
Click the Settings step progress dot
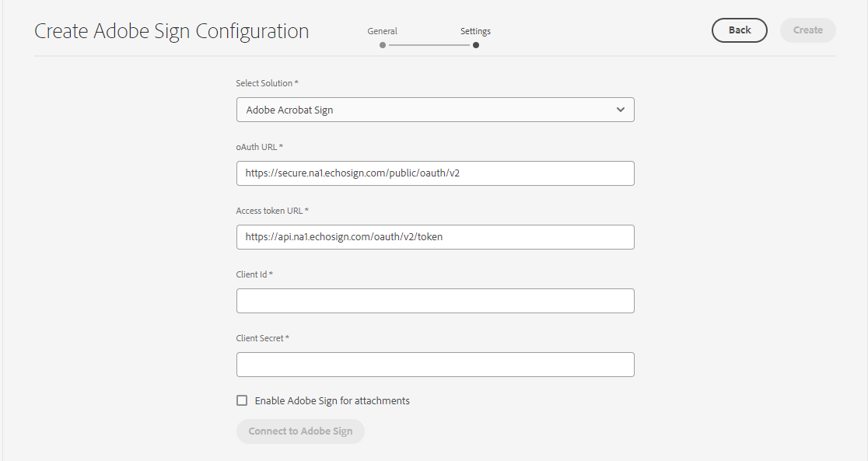point(476,45)
